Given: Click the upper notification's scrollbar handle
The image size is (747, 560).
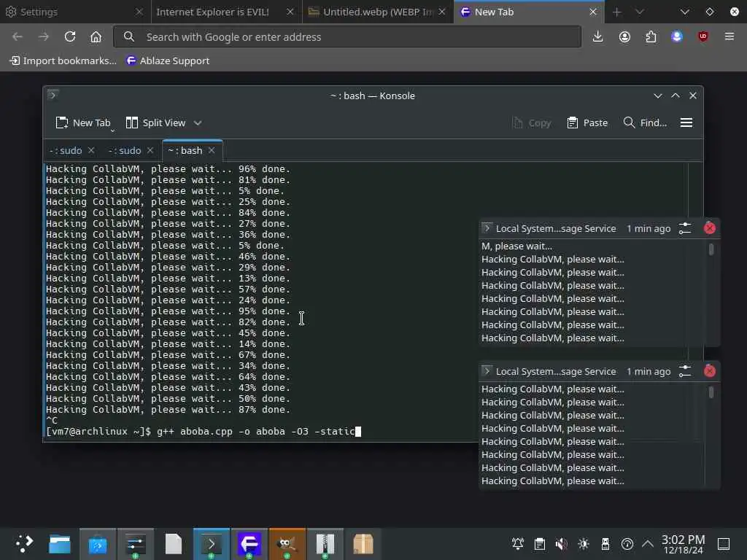Looking at the screenshot, I should [711, 249].
